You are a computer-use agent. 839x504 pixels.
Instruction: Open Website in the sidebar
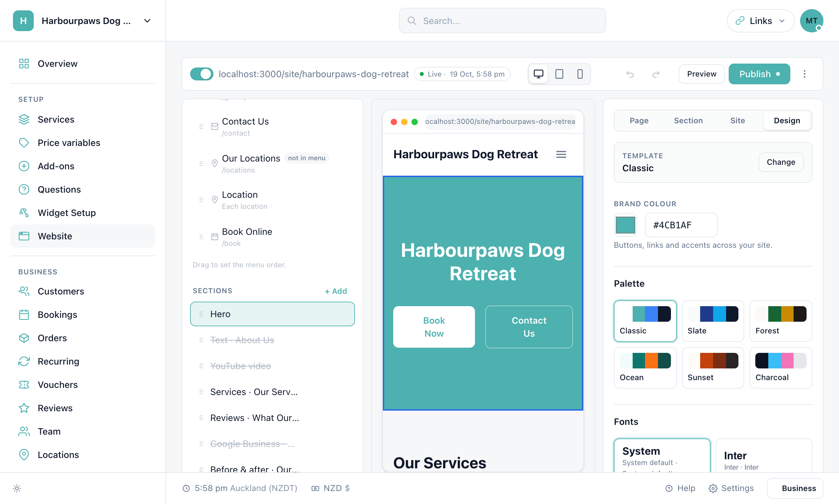click(83, 236)
